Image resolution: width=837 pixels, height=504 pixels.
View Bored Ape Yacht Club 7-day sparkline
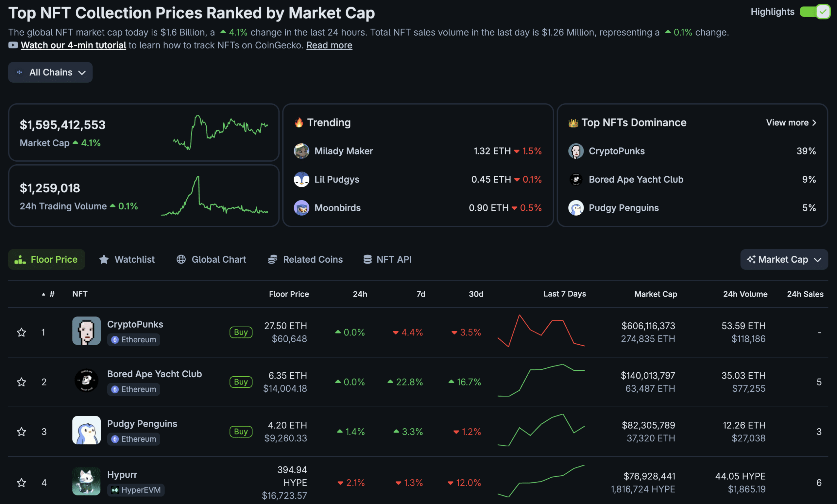pyautogui.click(x=541, y=381)
